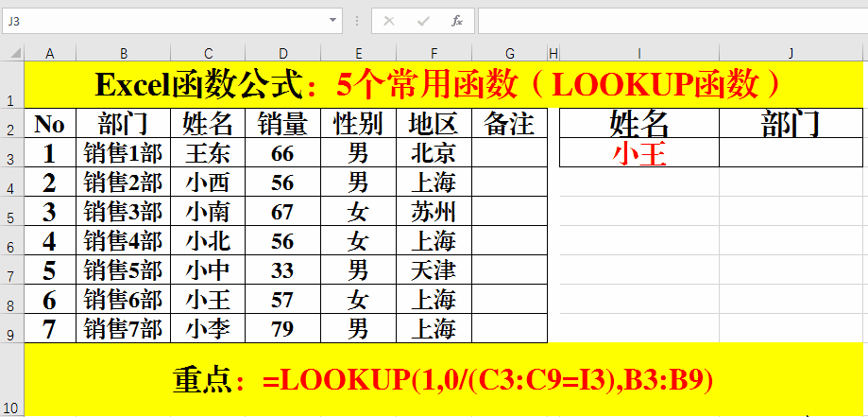The width and height of the screenshot is (868, 417).
Task: Select column E header
Action: point(358,53)
